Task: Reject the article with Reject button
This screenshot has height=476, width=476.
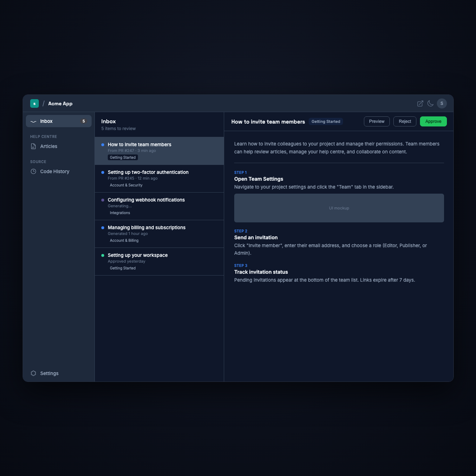Action: tap(405, 121)
